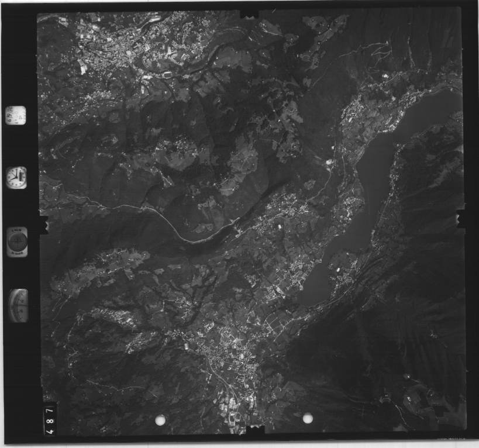Click the circular level bubble instrument
The image size is (479, 448).
click(x=17, y=242)
